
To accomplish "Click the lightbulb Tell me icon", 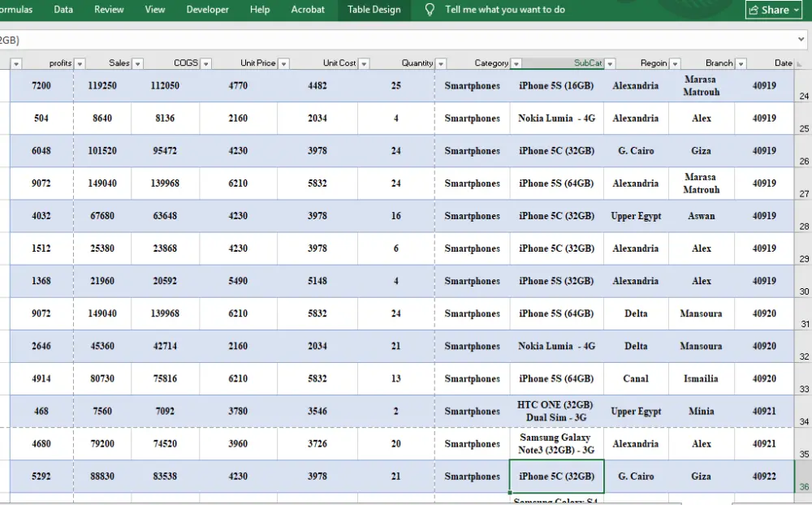I will 430,9.
